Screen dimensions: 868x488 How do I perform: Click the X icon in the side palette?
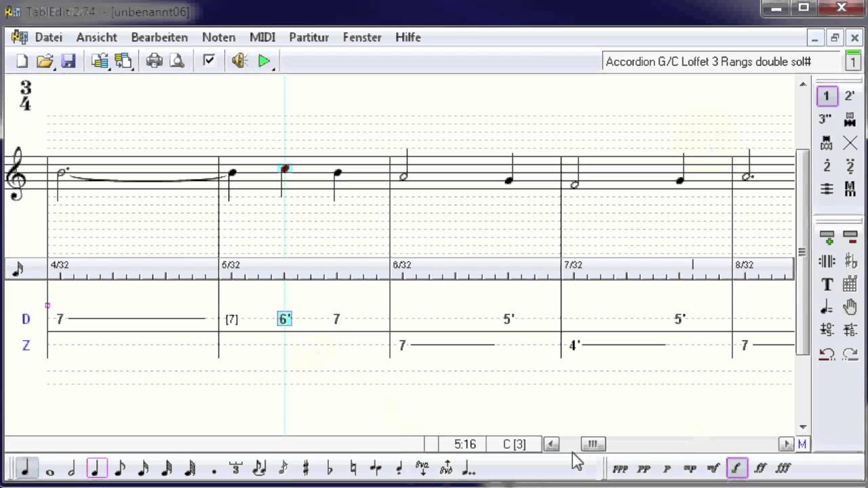click(x=850, y=143)
